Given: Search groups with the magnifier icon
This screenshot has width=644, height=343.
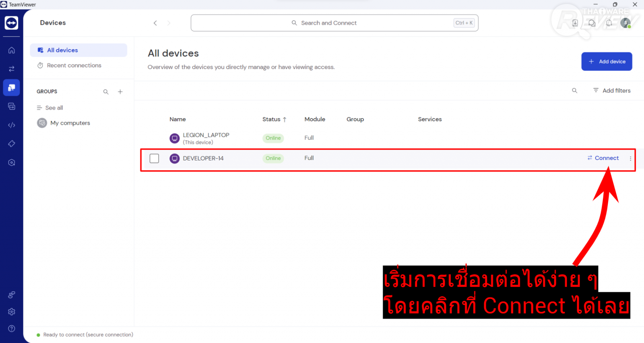Looking at the screenshot, I should click(x=106, y=92).
